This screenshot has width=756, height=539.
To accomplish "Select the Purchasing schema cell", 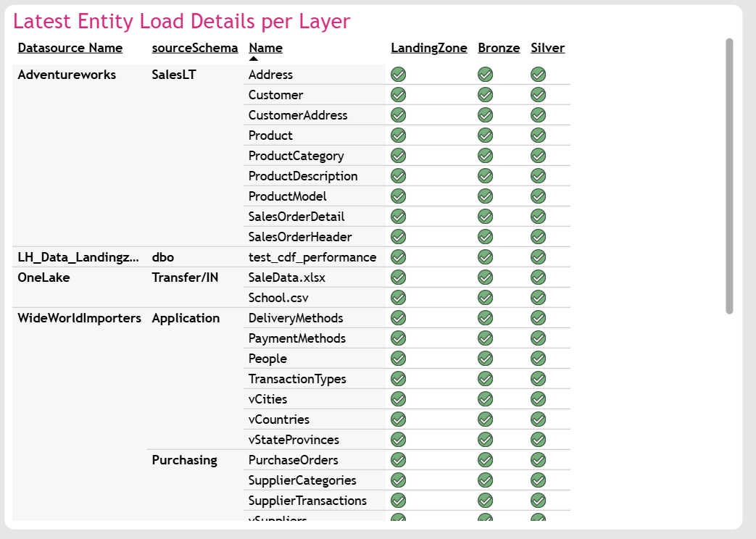I will point(184,460).
